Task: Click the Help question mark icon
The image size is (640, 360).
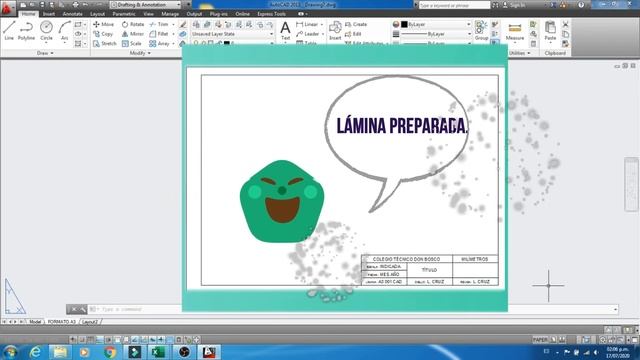Action: click(581, 5)
